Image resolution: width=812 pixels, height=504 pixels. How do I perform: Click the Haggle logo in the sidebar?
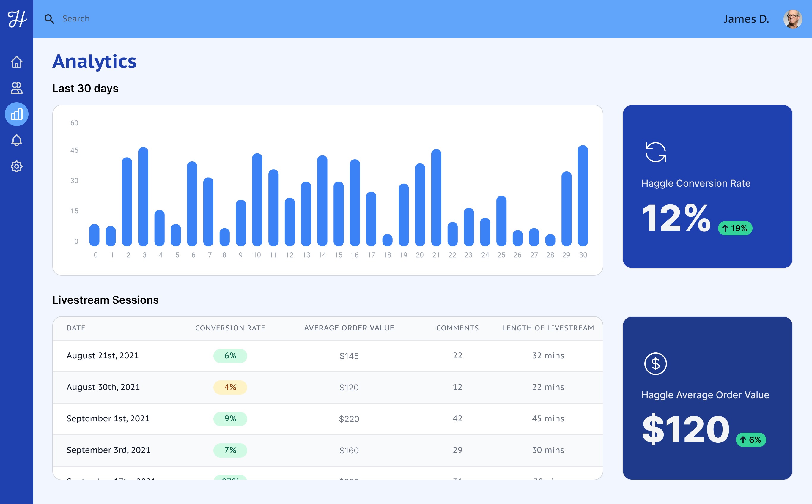17,19
